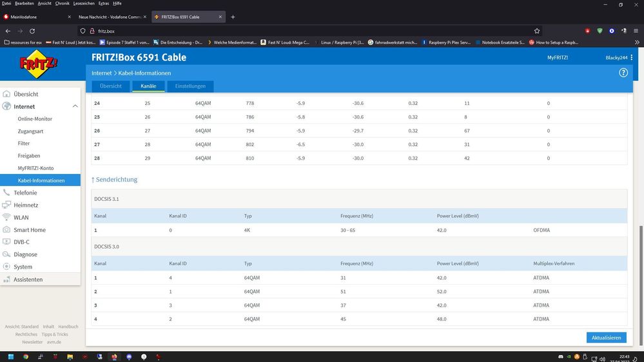
Task: Switch to the Einstellungen tab
Action: (x=190, y=86)
